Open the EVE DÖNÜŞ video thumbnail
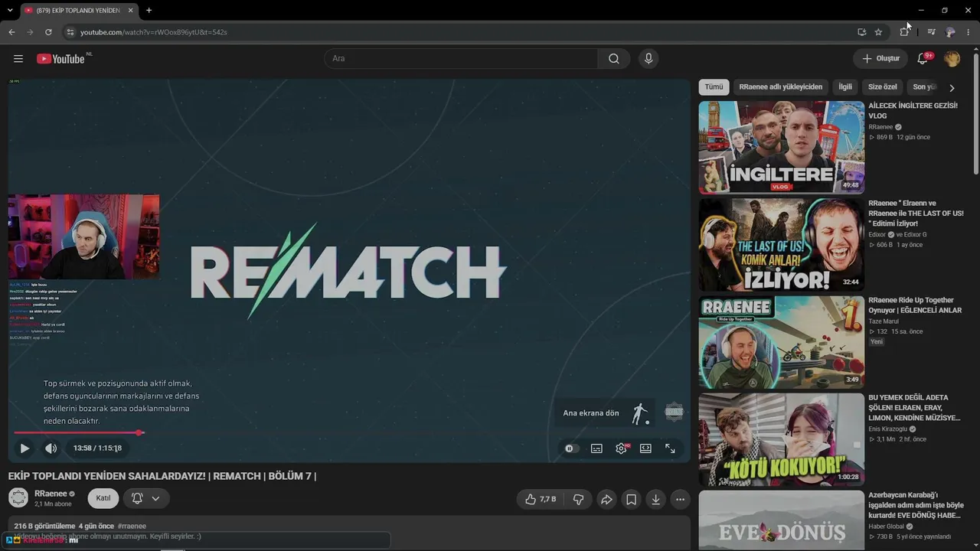 [781, 520]
